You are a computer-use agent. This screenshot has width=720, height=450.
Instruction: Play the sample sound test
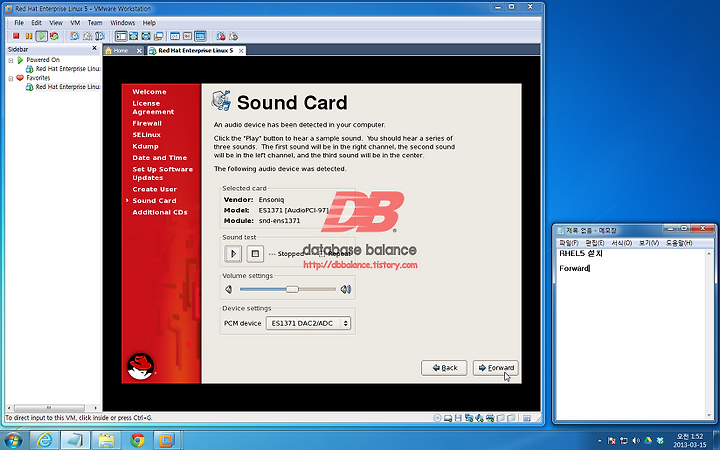(x=233, y=253)
